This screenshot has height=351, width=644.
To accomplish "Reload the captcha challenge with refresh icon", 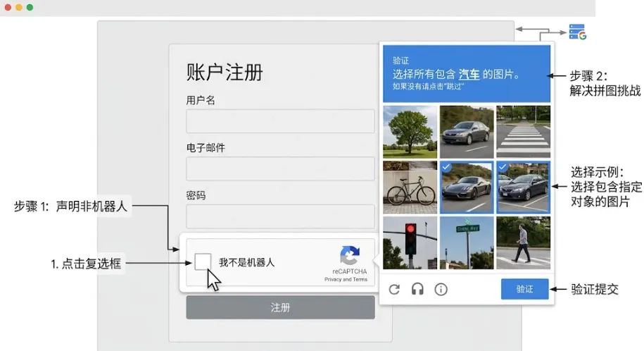I will [x=394, y=289].
